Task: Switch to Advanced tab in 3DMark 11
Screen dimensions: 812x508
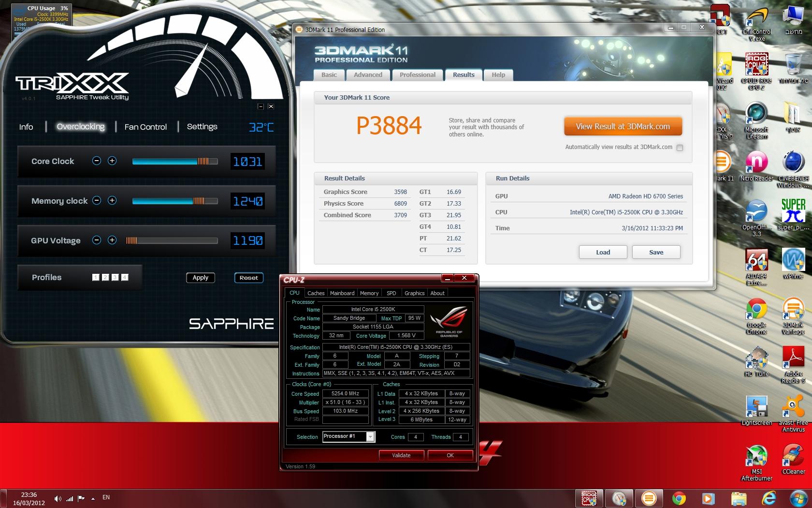Action: tap(368, 75)
